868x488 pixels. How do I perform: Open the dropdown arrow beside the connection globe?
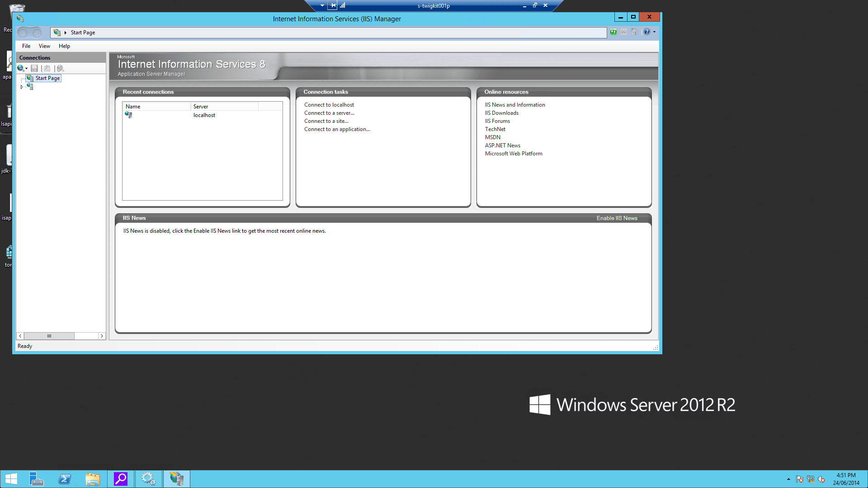coord(26,69)
